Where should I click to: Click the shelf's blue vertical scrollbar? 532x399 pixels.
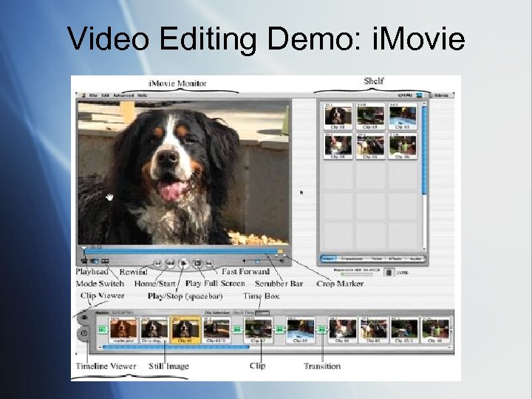click(x=424, y=150)
